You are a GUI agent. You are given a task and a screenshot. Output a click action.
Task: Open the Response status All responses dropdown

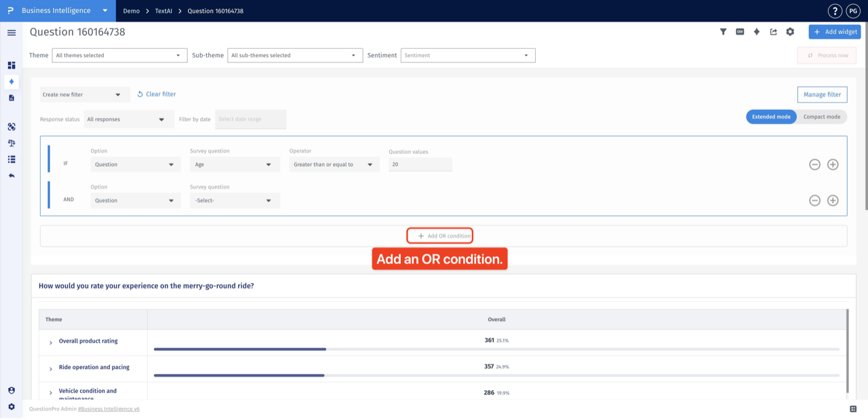[x=127, y=119]
